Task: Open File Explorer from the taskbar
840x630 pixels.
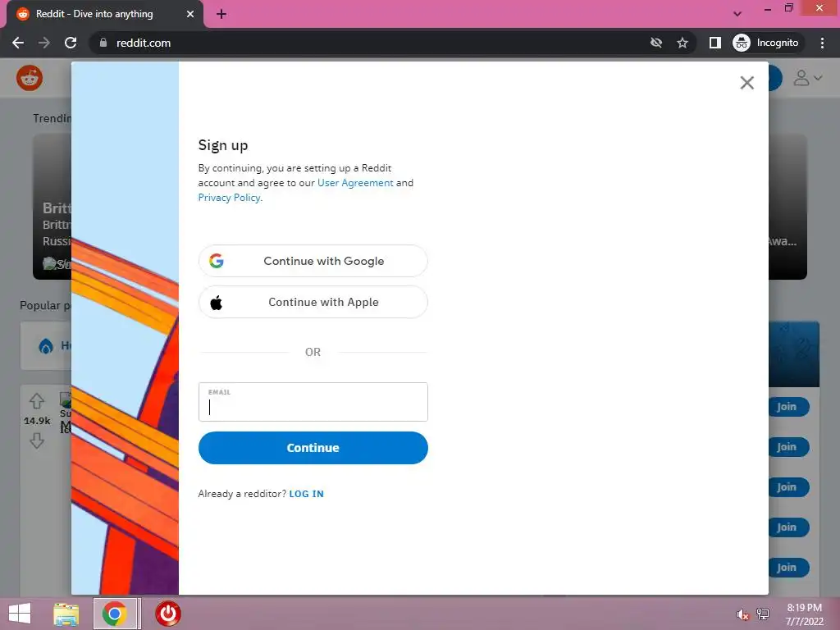Action: click(66, 614)
